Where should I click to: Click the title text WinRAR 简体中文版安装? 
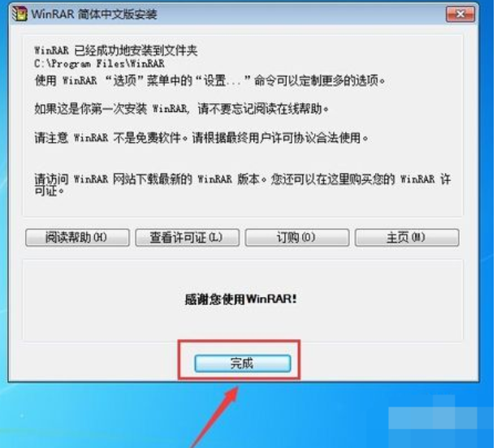[94, 15]
